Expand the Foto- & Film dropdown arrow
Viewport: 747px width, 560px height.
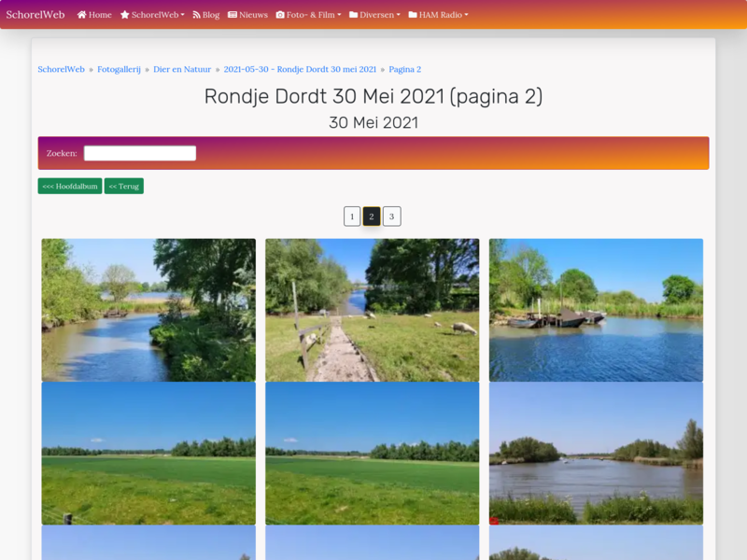click(x=339, y=15)
